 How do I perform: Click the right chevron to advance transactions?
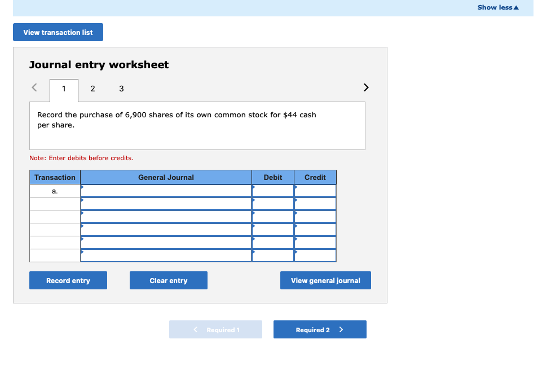(x=365, y=87)
